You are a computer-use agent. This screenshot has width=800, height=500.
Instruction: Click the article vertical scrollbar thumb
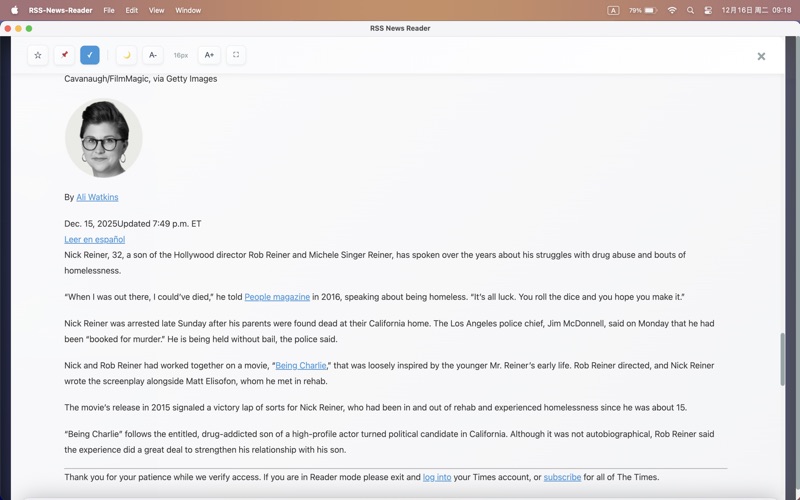click(782, 359)
